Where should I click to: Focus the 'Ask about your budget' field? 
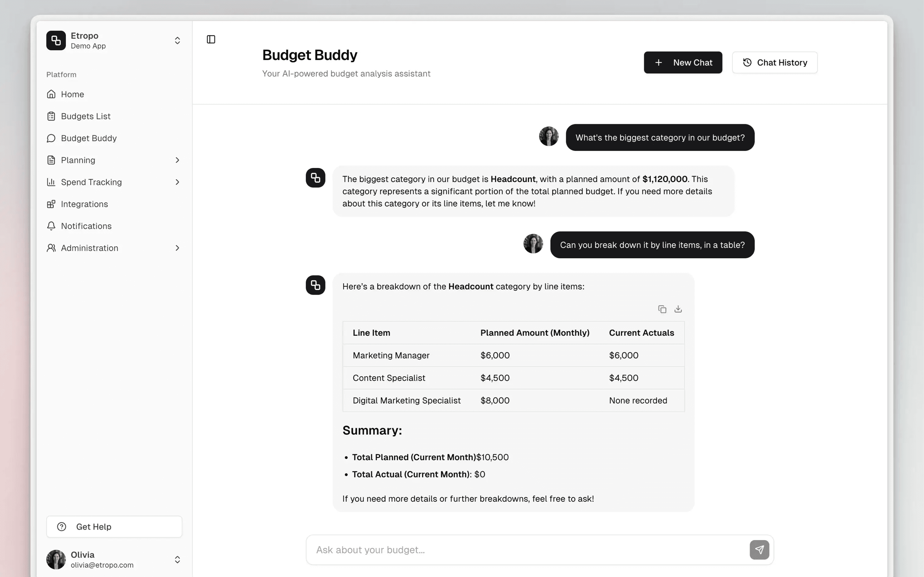coord(527,550)
